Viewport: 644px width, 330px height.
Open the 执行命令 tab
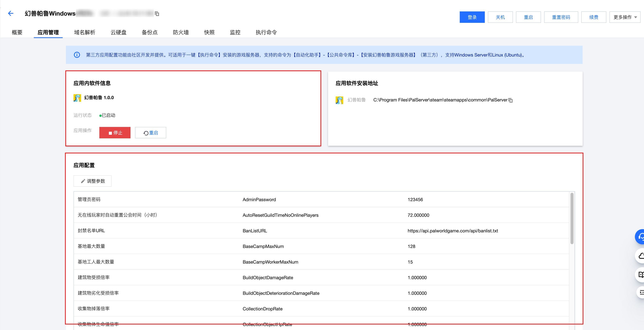tap(266, 32)
